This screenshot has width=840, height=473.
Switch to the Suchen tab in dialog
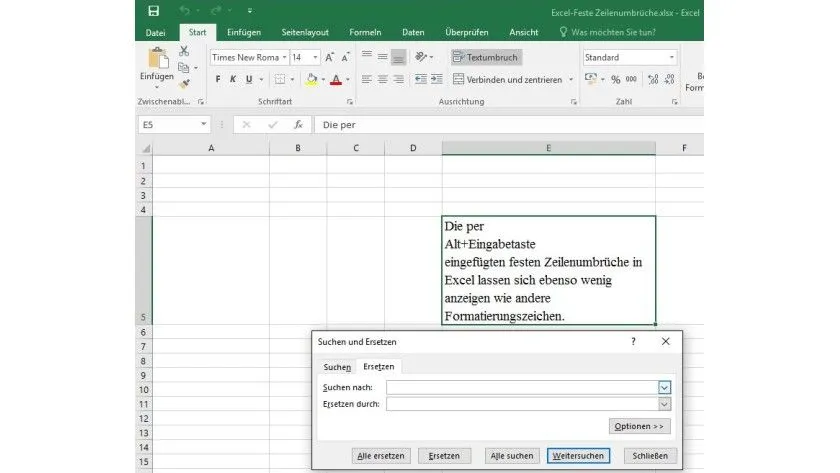(x=337, y=367)
